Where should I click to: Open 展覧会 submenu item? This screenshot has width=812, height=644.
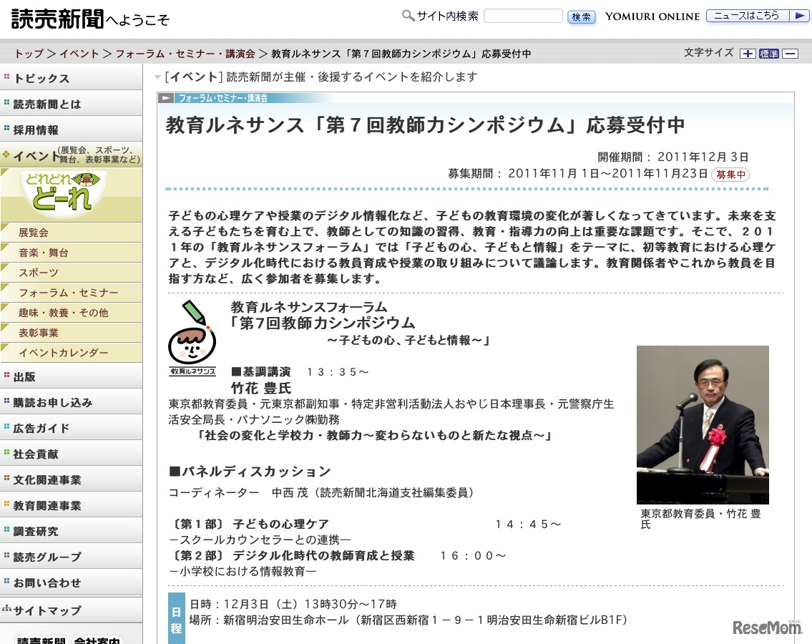tap(71, 233)
